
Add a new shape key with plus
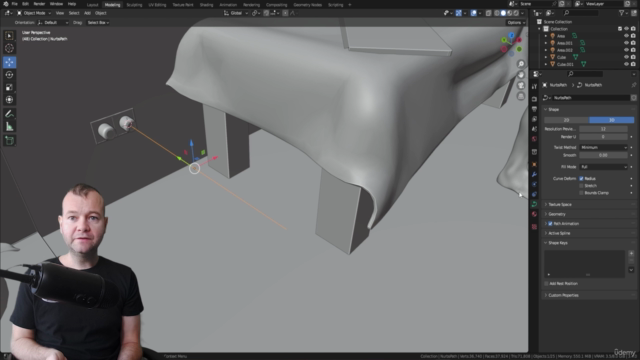click(631, 253)
